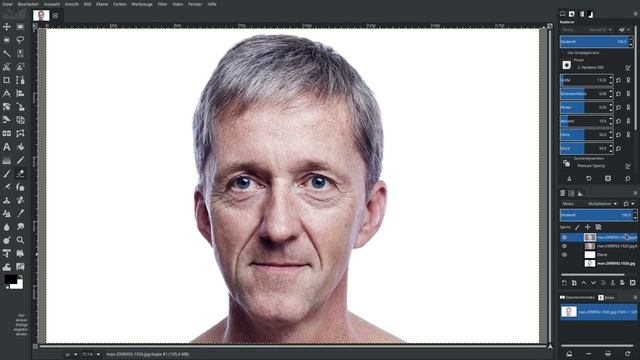Open the Farben menu

click(120, 4)
